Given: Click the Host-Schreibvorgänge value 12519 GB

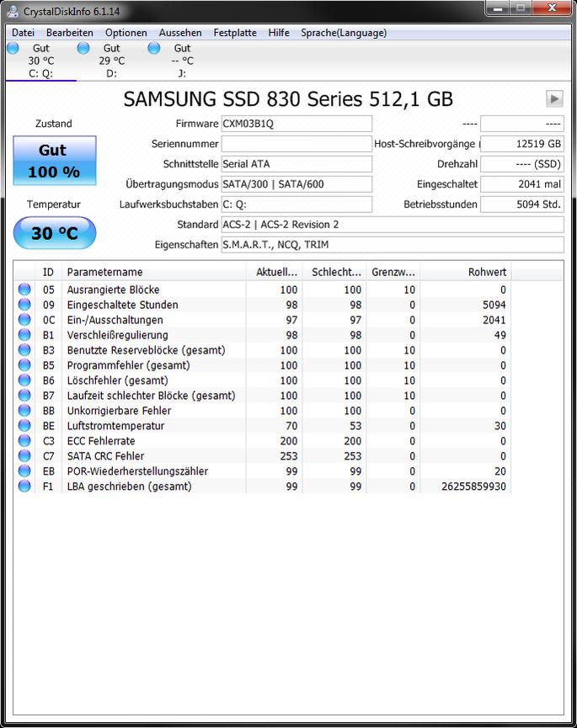Looking at the screenshot, I should point(522,144).
